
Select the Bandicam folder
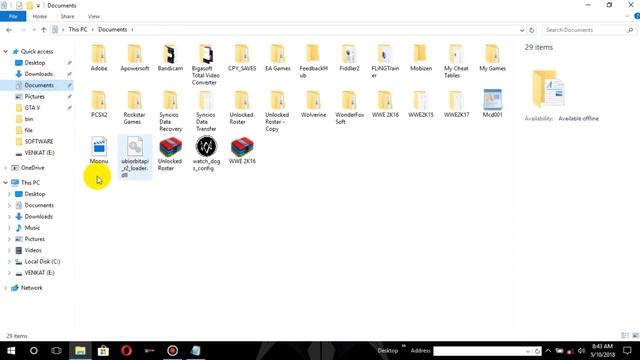tap(170, 58)
